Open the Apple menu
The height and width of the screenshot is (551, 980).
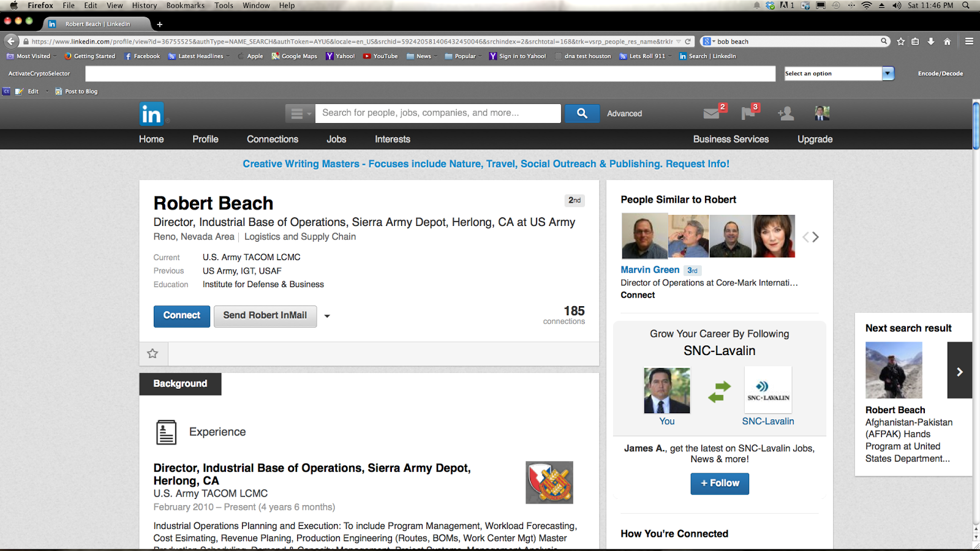click(x=13, y=6)
